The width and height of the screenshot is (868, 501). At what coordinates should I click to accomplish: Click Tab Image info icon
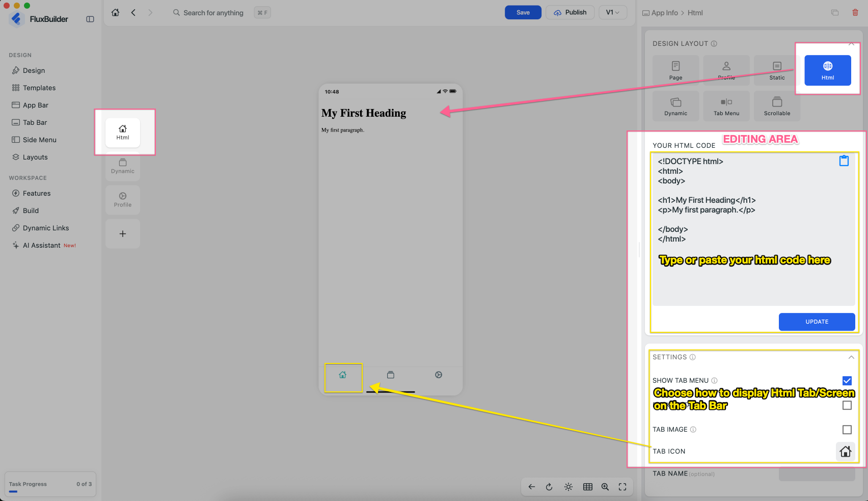tap(693, 430)
